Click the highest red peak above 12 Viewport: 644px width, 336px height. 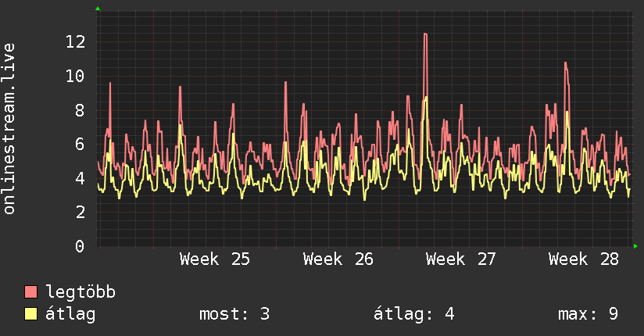click(x=425, y=34)
